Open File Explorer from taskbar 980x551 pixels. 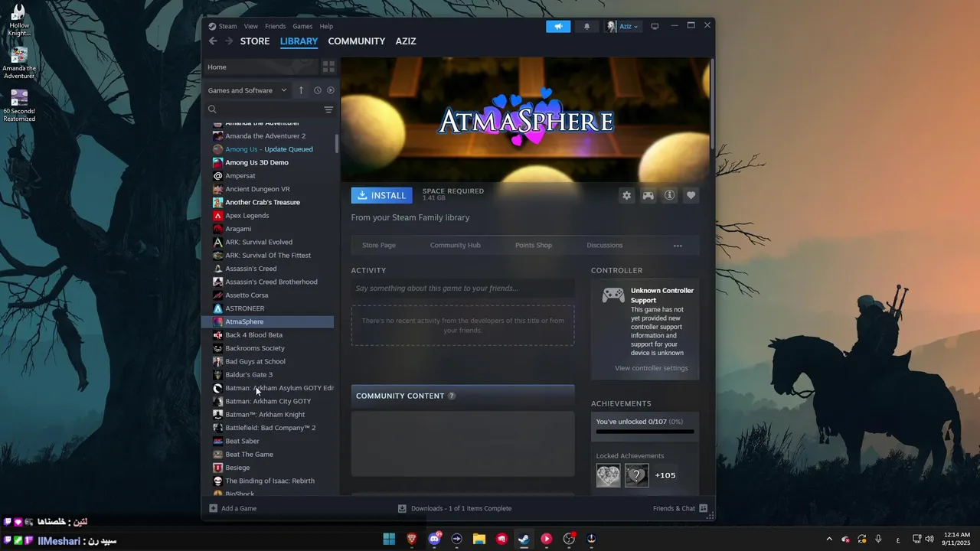479,539
